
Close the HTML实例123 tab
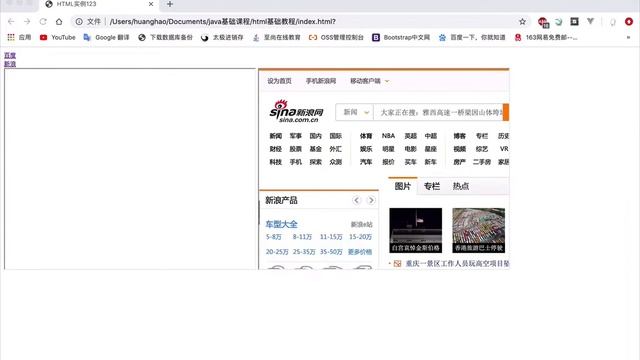click(x=151, y=4)
